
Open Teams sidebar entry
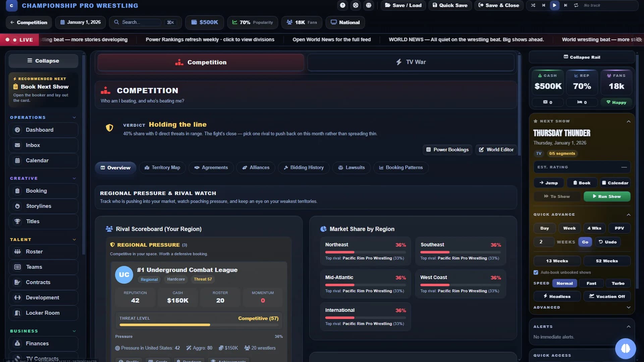tap(43, 267)
